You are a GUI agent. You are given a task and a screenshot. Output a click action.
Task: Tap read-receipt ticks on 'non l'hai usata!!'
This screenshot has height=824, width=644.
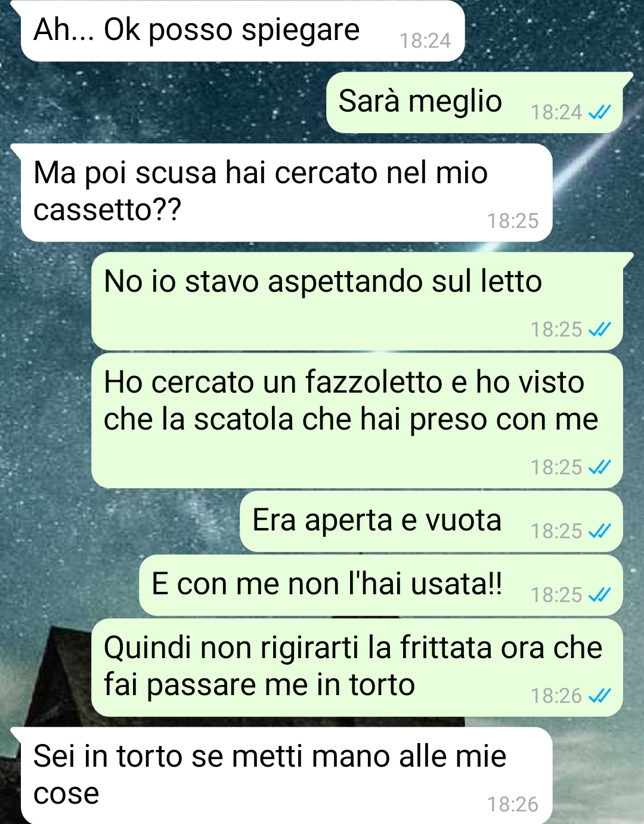[x=599, y=595]
